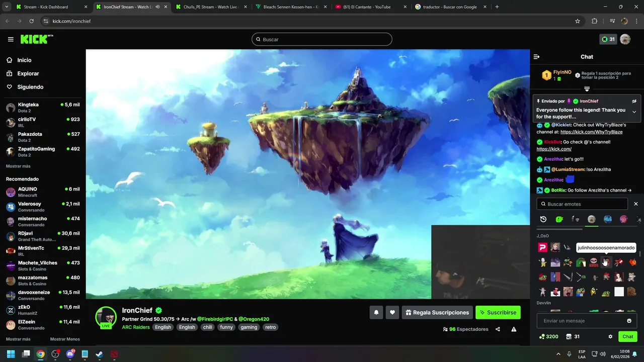Follow IronChief with the heart button
The height and width of the screenshot is (362, 644).
392,312
